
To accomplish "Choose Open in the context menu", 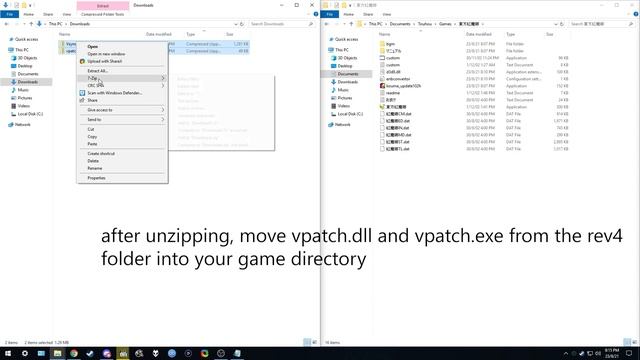I will (93, 47).
